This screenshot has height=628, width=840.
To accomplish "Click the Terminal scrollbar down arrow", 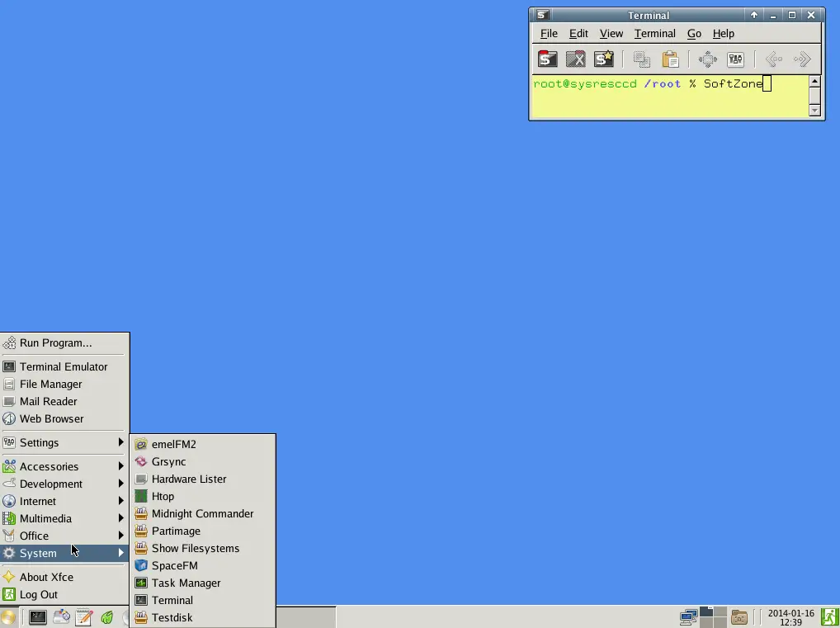I will coord(814,111).
